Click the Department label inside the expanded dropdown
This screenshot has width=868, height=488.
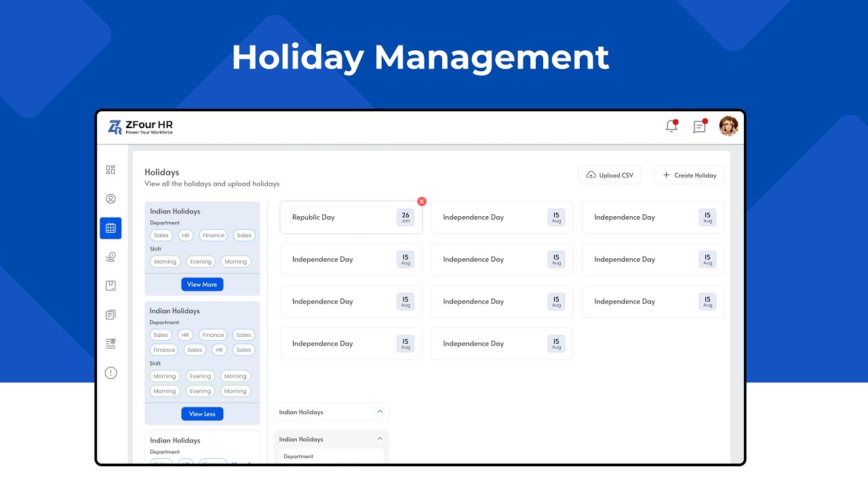point(298,456)
